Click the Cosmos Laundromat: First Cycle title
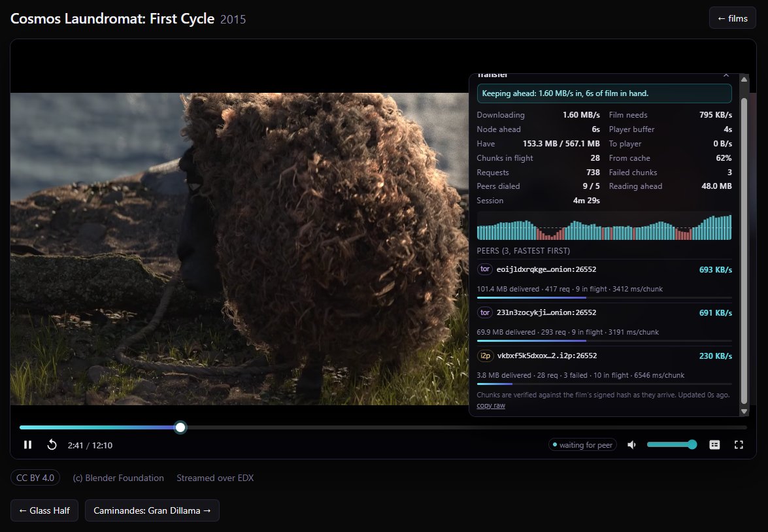 (112, 18)
